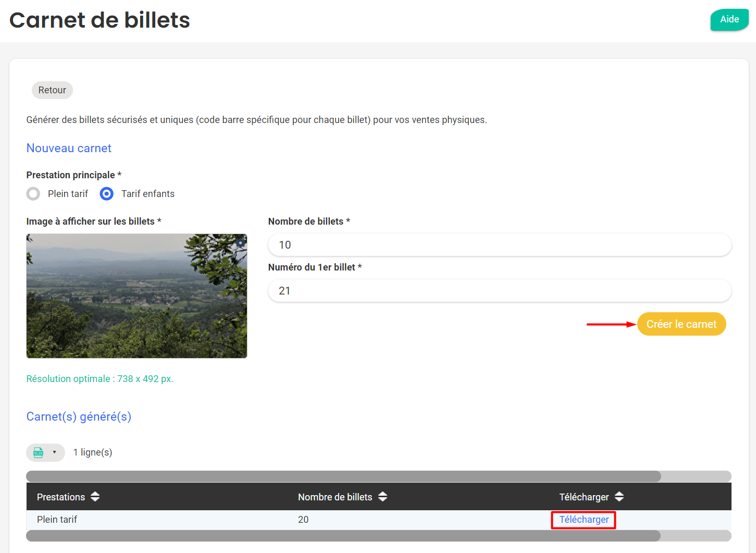Click sort arrows beside Nombre de billets header
The image size is (756, 553).
coord(382,497)
